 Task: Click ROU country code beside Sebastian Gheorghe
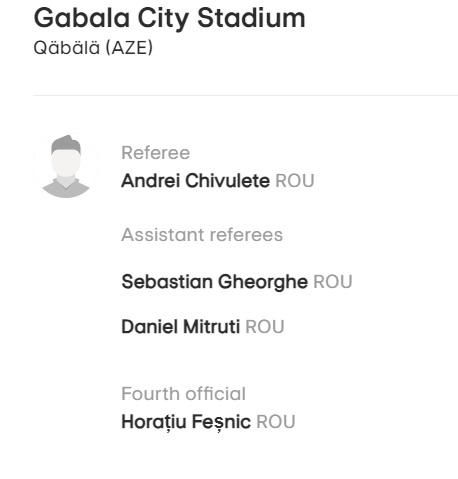tap(333, 282)
